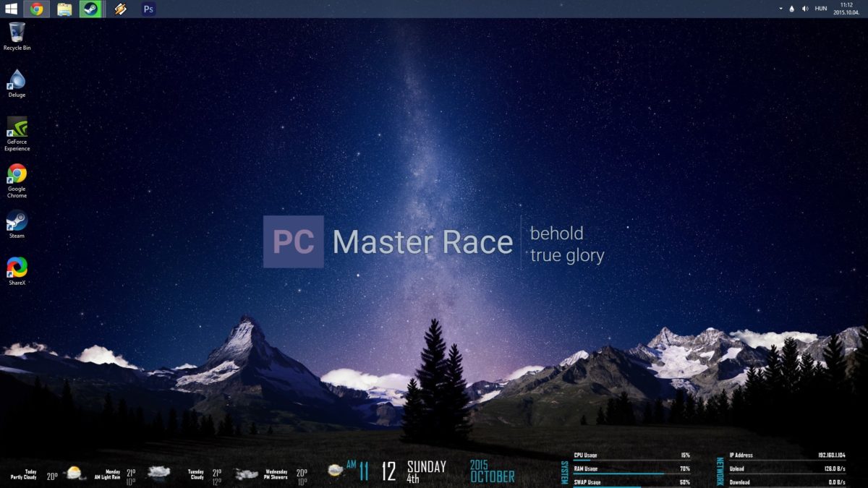Viewport: 868px width, 488px height.
Task: Open the HUN keyboard layout menu
Action: [x=820, y=8]
